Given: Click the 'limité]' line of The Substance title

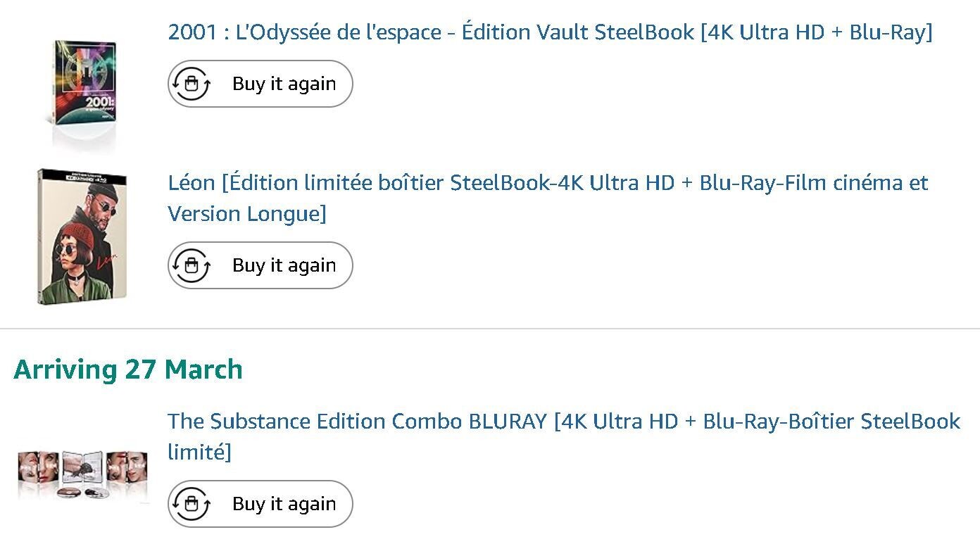Looking at the screenshot, I should [199, 453].
